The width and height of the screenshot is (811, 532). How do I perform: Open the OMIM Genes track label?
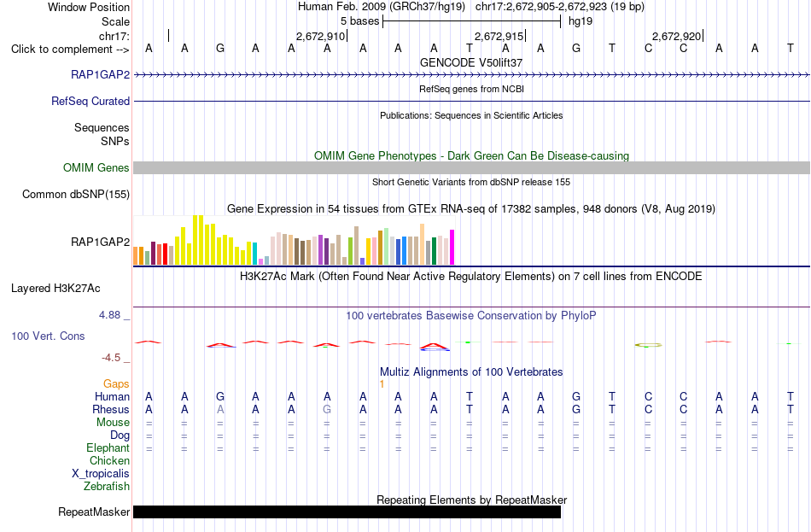coord(96,167)
